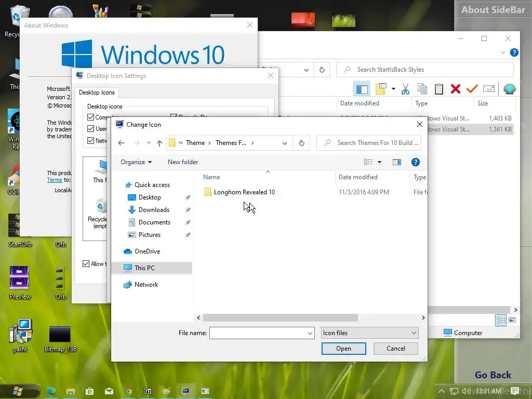Click the up-folder arrow in Change Icon
Screen dimensions: 532x399
point(159,143)
